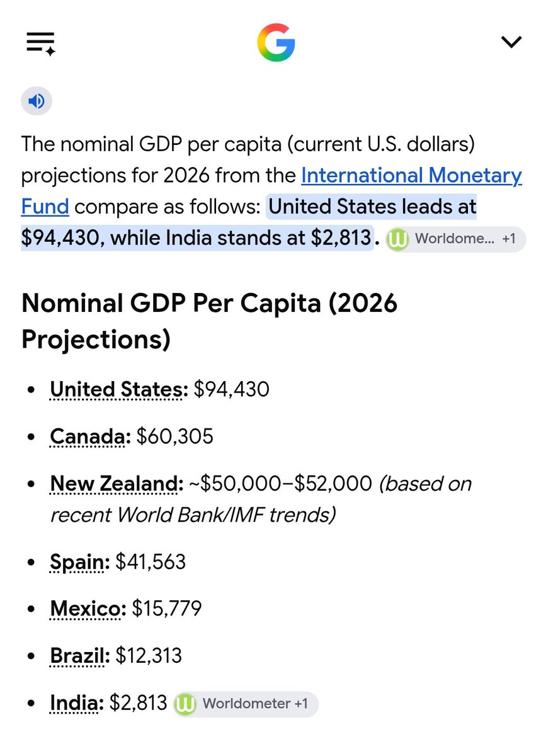Open the Spain linked term
553x756 pixels.
click(x=80, y=562)
